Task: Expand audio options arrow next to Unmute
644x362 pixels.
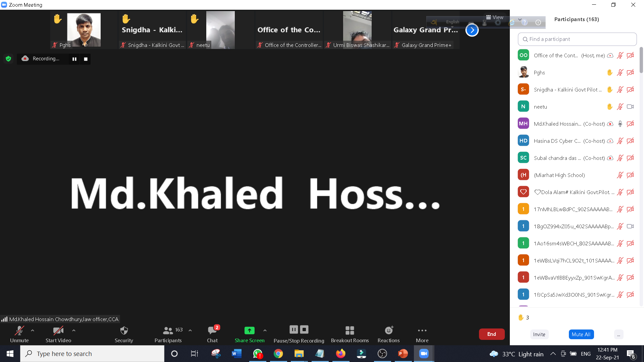Action: click(x=33, y=330)
